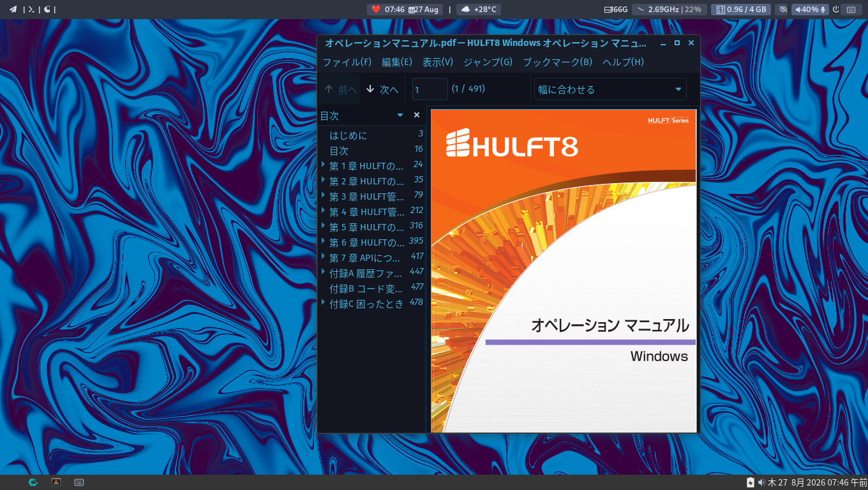Select the 目次 entry on page 16

(x=339, y=151)
